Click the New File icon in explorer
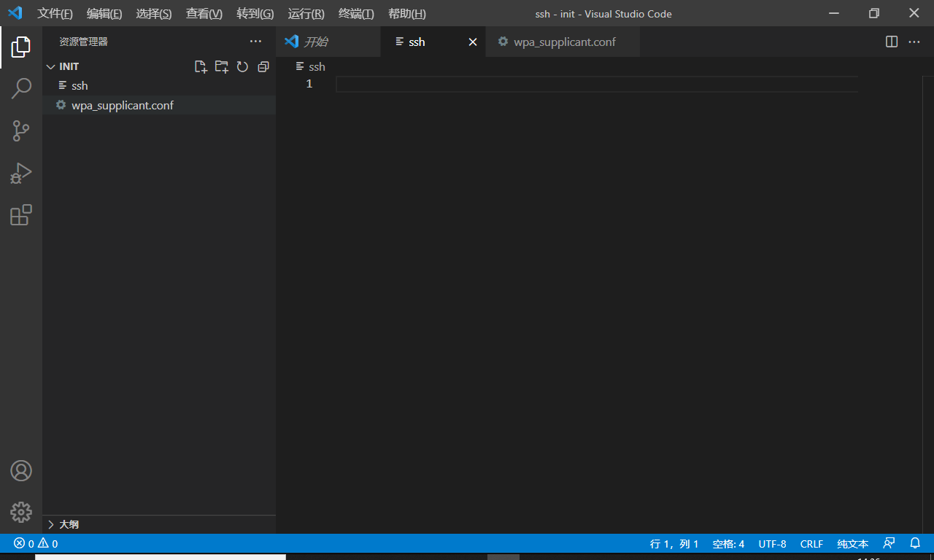This screenshot has width=934, height=560. [201, 66]
